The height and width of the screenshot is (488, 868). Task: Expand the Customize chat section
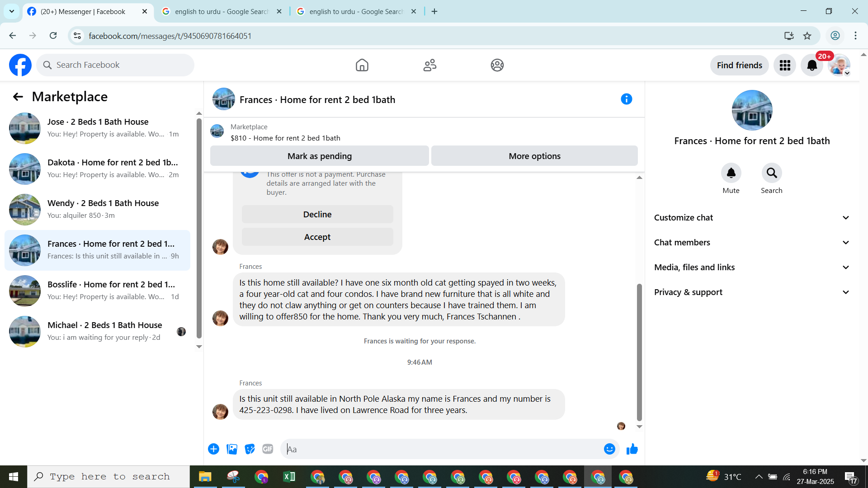[x=752, y=218]
